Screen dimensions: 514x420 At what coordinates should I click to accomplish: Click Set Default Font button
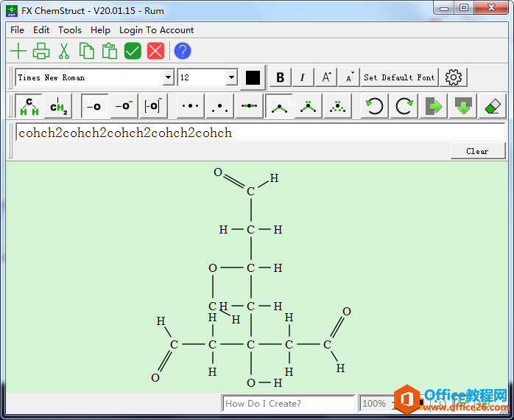[x=399, y=77]
